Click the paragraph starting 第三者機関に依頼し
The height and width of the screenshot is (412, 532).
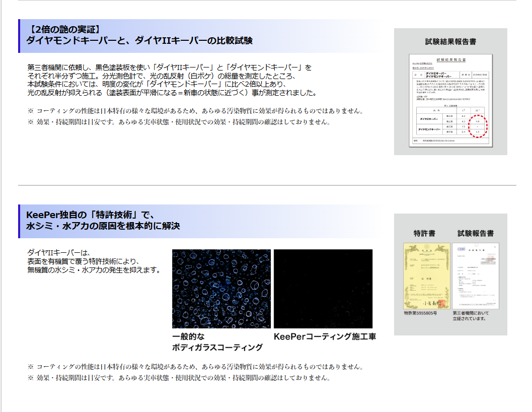point(172,80)
